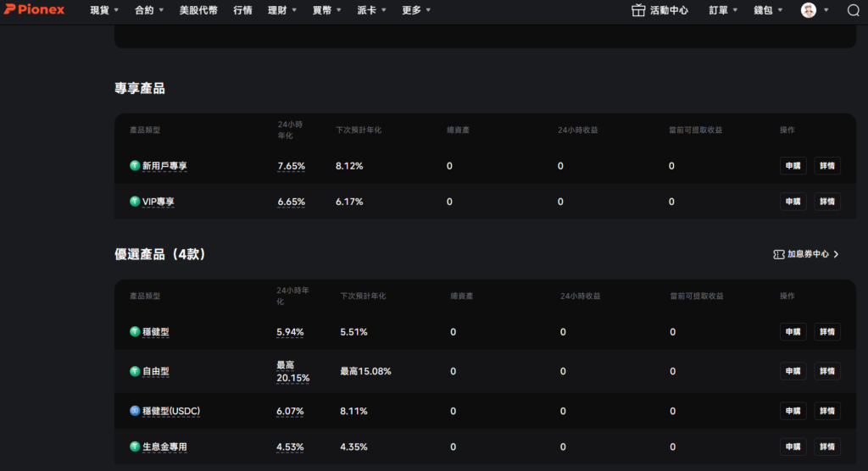
Task: Expand the 合約 dropdown menu
Action: tap(150, 10)
